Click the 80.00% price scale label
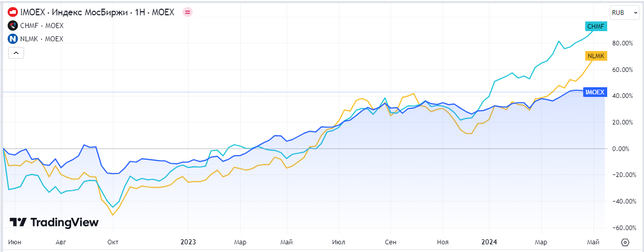 pos(622,43)
